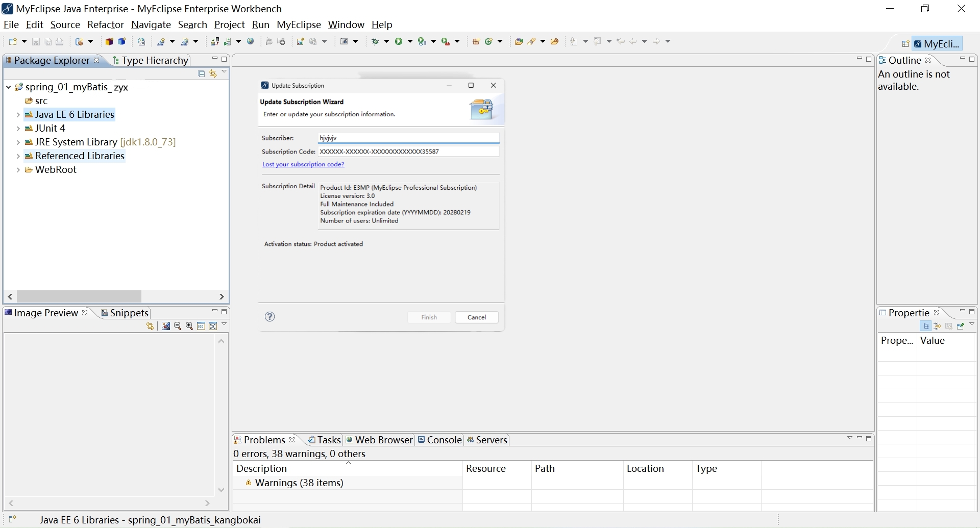This screenshot has width=980, height=528.
Task: Click the Open Perspective icon
Action: (905, 44)
